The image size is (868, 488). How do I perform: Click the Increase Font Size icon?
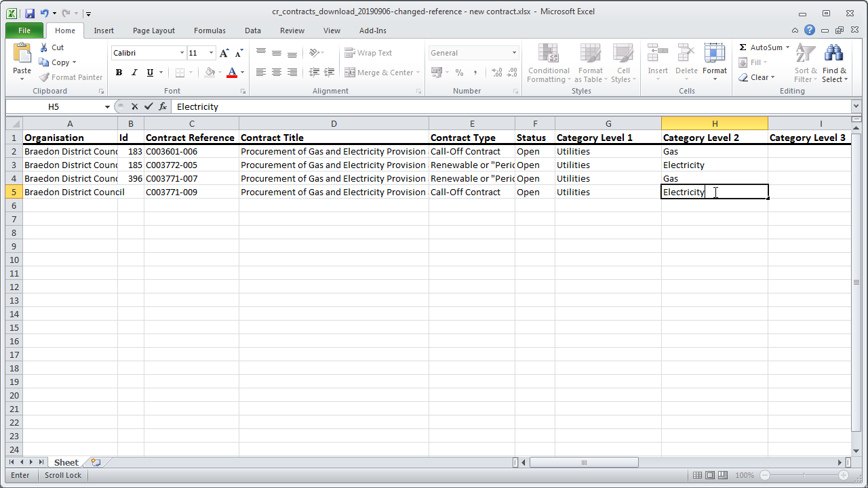[224, 53]
